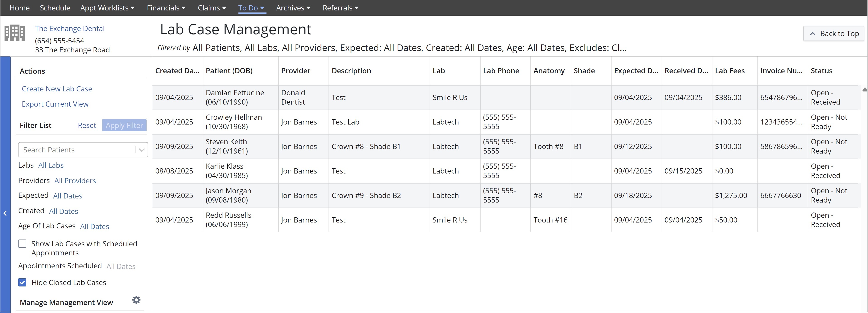The height and width of the screenshot is (313, 868).
Task: Switch to the Schedule page
Action: click(55, 7)
